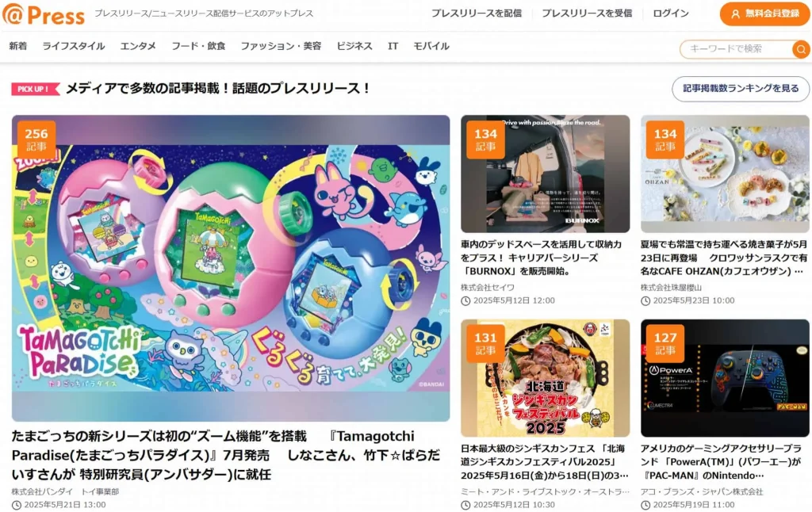Viewport: 812px width, 512px height.
Task: Open the ファッション・美容 category
Action: tap(281, 46)
